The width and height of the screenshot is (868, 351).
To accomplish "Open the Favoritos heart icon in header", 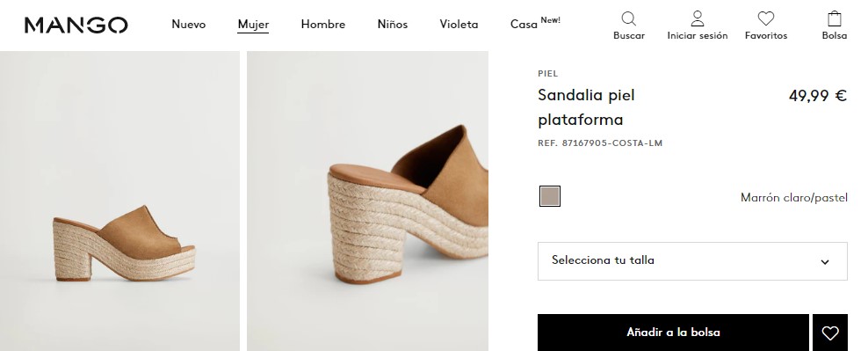I will 765,18.
